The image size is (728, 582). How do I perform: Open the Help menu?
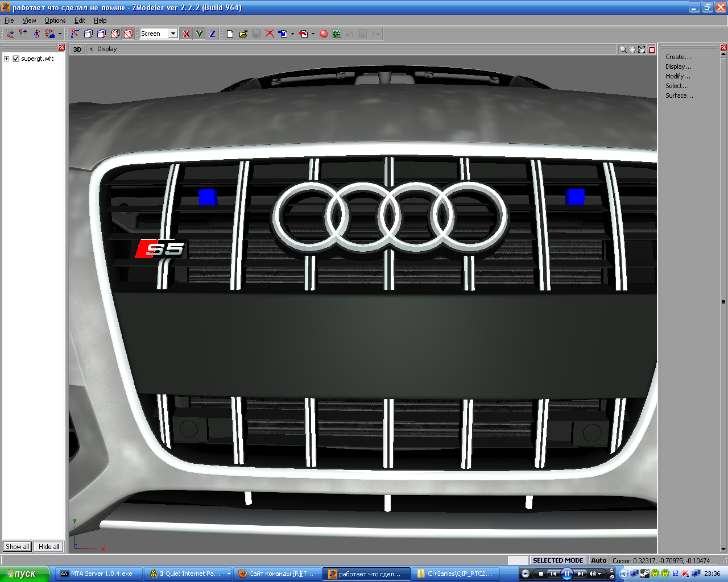click(100, 20)
